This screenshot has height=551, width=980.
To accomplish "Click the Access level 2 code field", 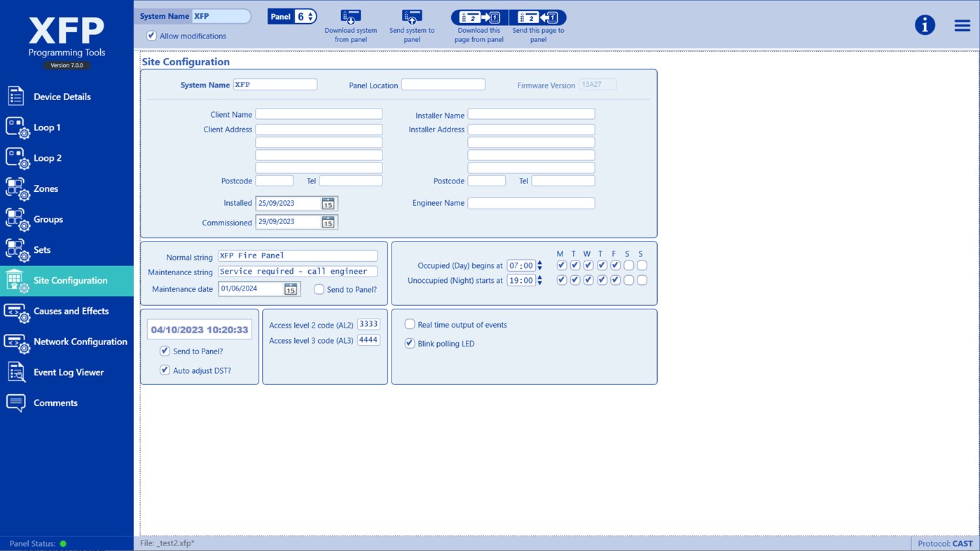I will [x=368, y=323].
